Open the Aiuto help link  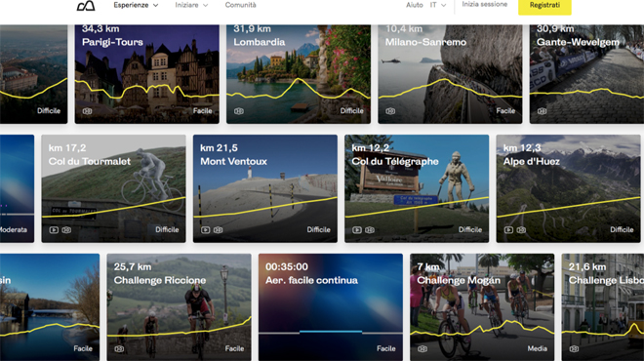click(x=415, y=5)
